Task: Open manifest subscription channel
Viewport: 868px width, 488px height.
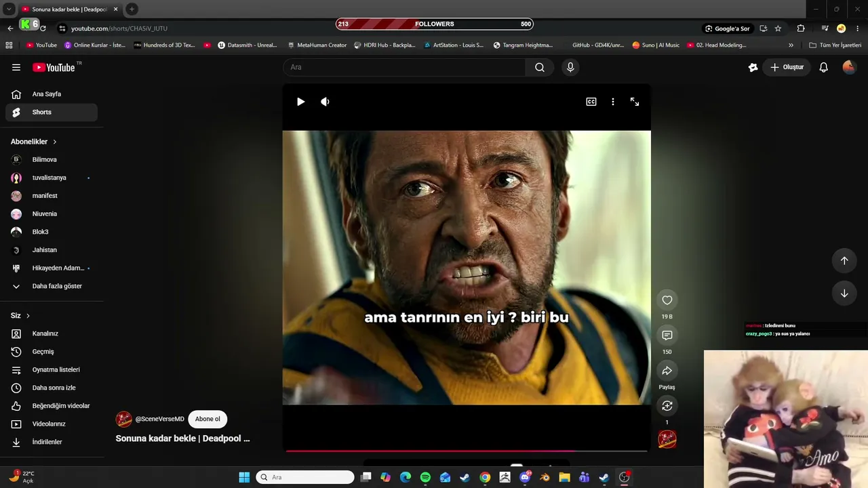Action: click(x=52, y=196)
